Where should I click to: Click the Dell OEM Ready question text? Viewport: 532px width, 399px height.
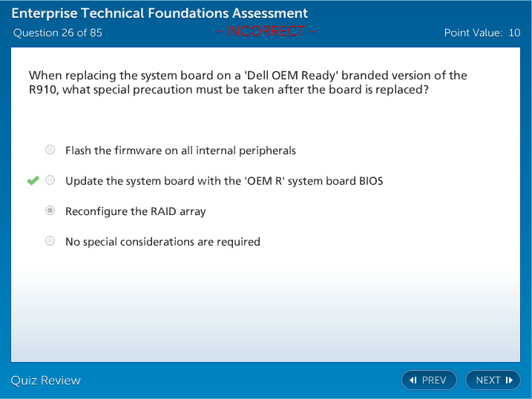point(248,82)
